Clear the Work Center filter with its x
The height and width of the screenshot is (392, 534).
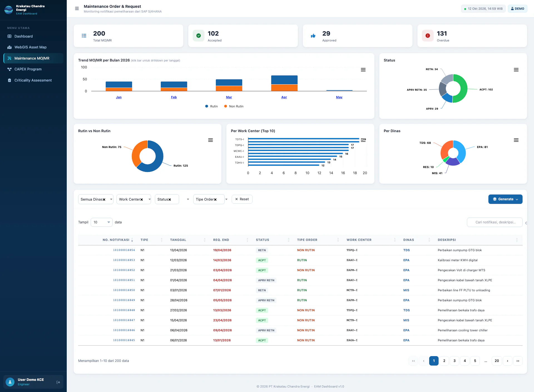click(142, 199)
